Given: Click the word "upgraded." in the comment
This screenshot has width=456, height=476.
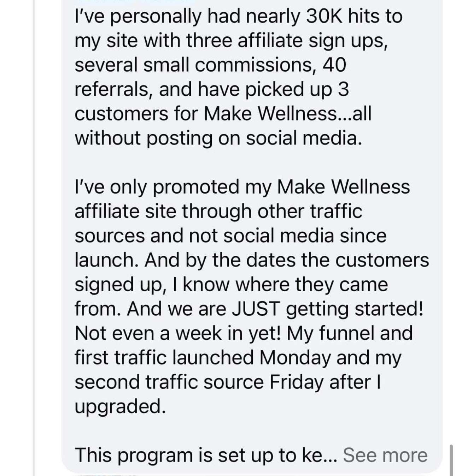Looking at the screenshot, I should (x=120, y=406).
